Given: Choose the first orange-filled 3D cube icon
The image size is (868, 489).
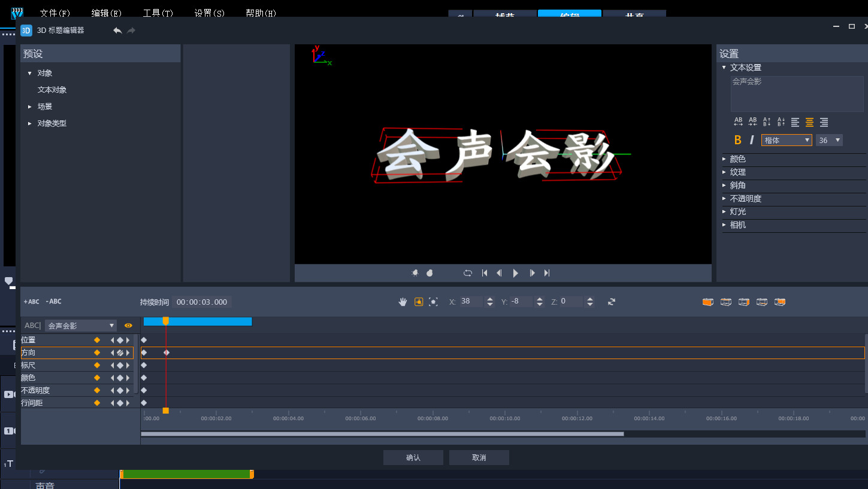Looking at the screenshot, I should click(x=708, y=302).
